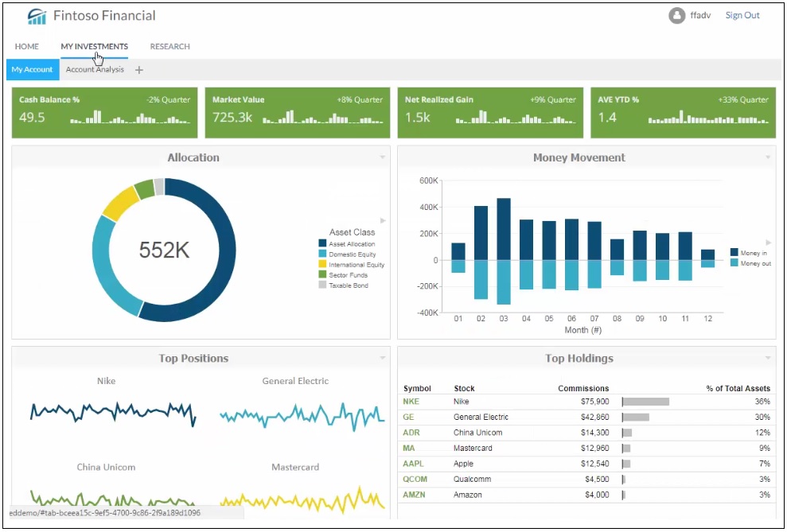Open the RESEARCH menu
This screenshot has width=787, height=532.
click(x=170, y=47)
